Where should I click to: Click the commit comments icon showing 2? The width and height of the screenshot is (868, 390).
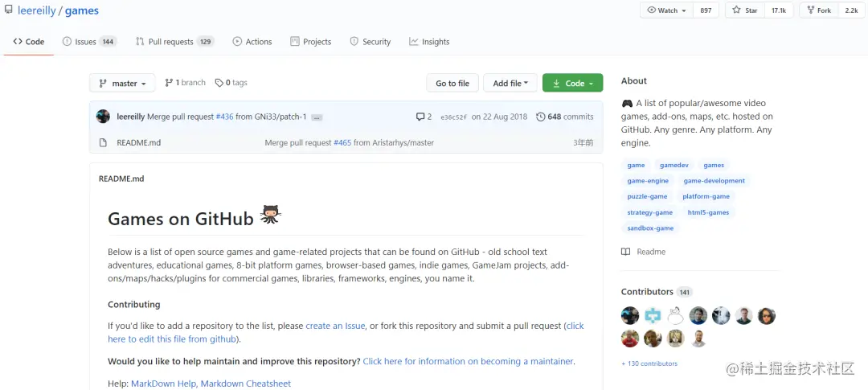pos(424,117)
